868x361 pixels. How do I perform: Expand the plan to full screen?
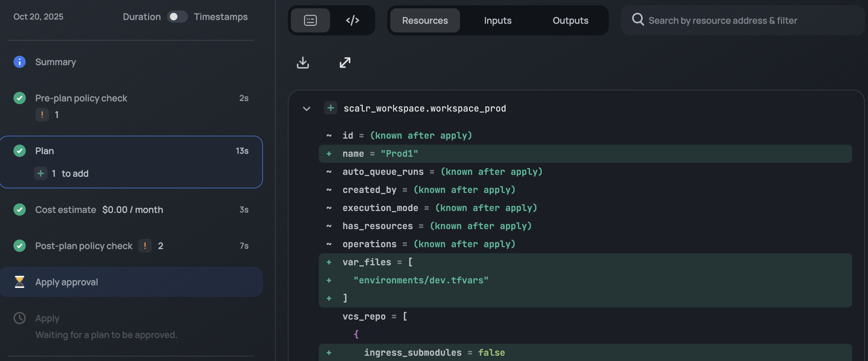click(x=345, y=63)
